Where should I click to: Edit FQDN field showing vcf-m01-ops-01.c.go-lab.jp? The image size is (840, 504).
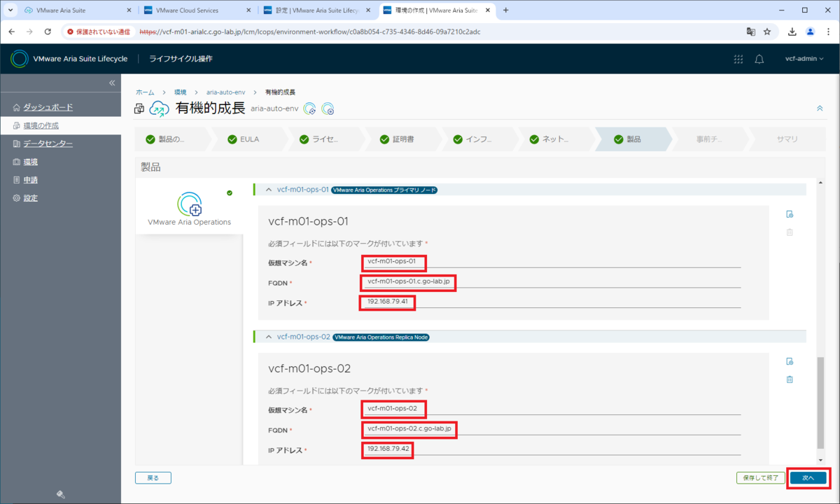[x=552, y=282]
